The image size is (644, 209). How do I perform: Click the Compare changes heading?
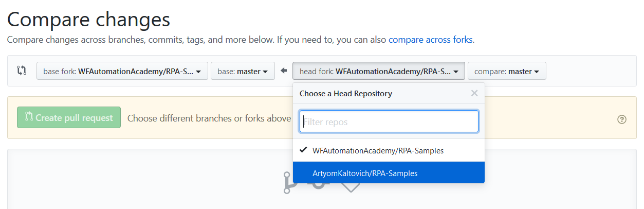pyautogui.click(x=88, y=19)
